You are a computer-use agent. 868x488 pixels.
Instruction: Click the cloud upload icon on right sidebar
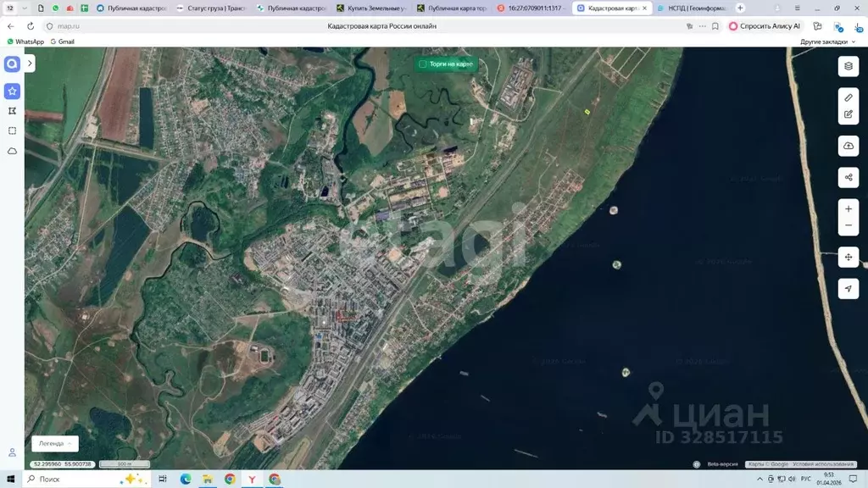(x=849, y=146)
